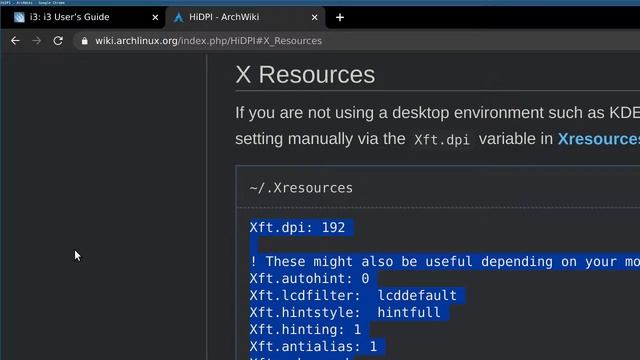Click the 'Xft.hintstyle: hintfull' line
This screenshot has width=640, height=360.
[345, 313]
